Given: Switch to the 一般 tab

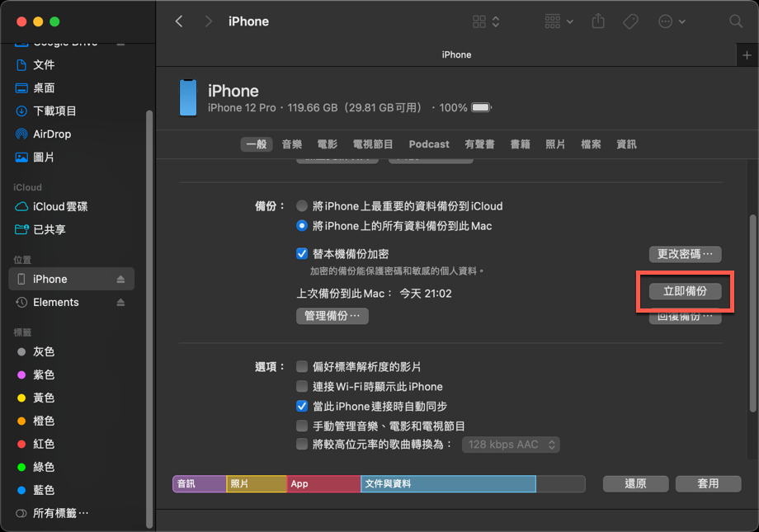Looking at the screenshot, I should (257, 144).
